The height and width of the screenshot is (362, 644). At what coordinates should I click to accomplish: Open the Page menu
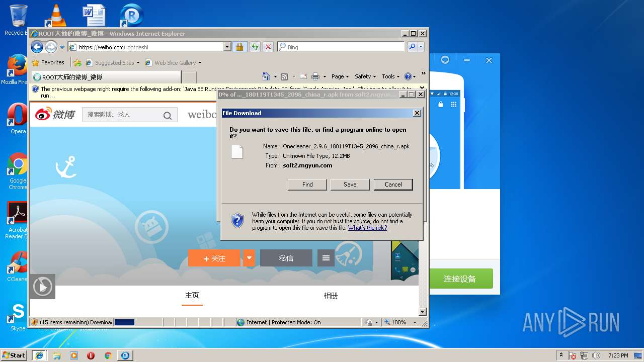(x=340, y=76)
